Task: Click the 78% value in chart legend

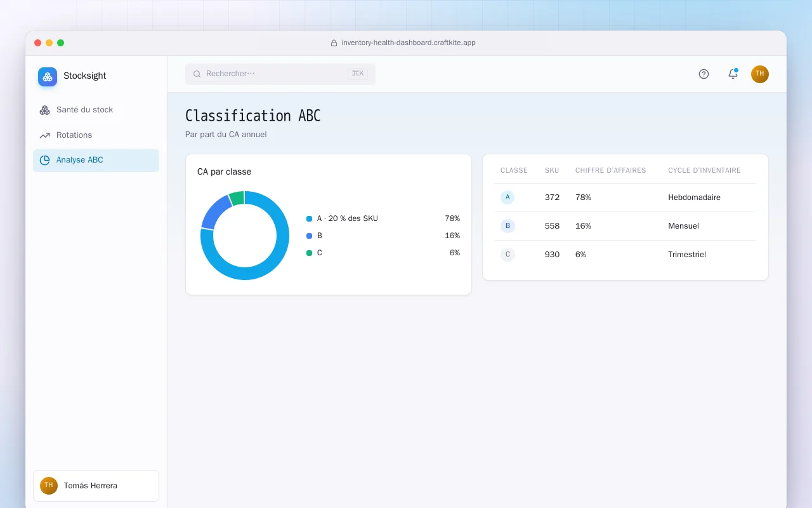Action: (452, 218)
